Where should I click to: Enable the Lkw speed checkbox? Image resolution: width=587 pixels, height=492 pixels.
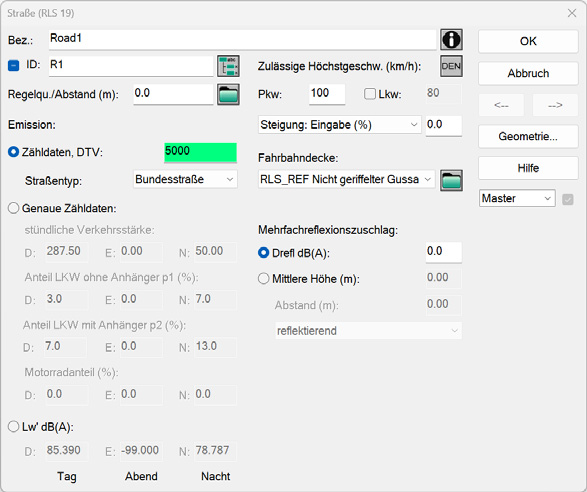pos(369,94)
